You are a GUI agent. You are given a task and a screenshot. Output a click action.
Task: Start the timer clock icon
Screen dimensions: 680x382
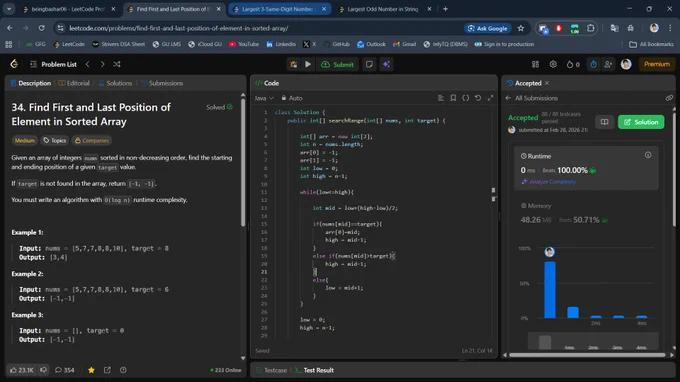click(x=594, y=64)
